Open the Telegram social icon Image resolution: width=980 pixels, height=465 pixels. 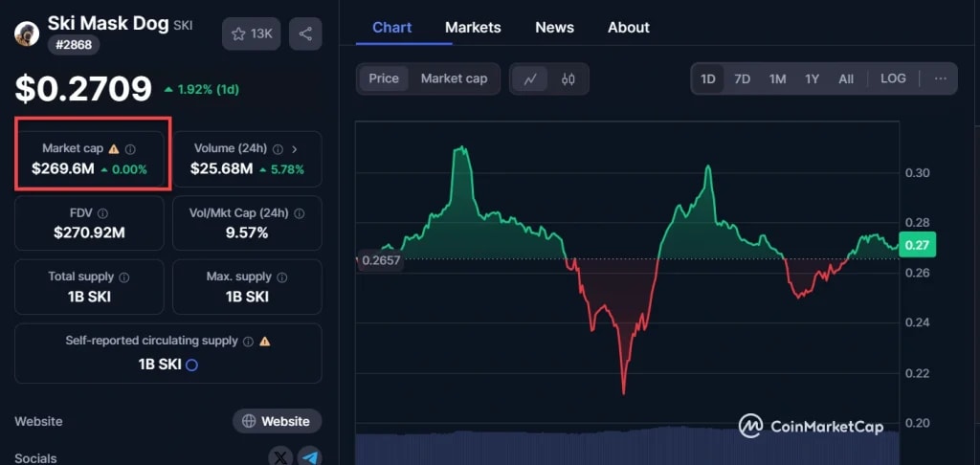point(309,457)
